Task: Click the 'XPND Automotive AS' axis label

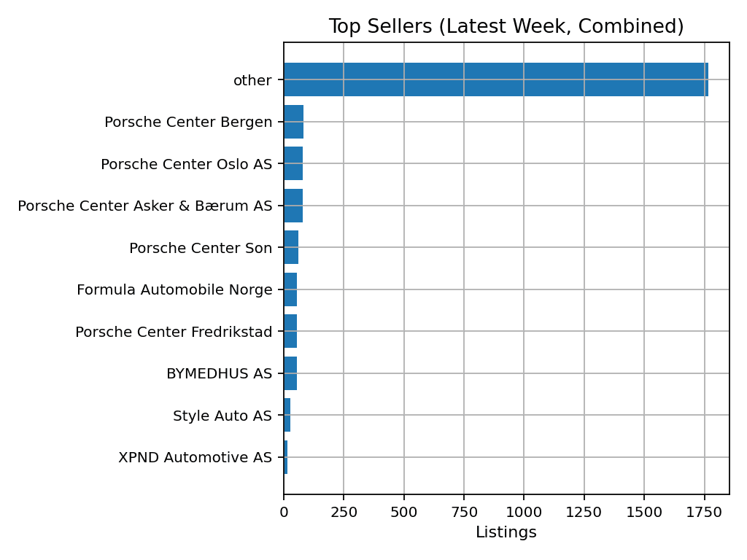Action: [x=195, y=457]
